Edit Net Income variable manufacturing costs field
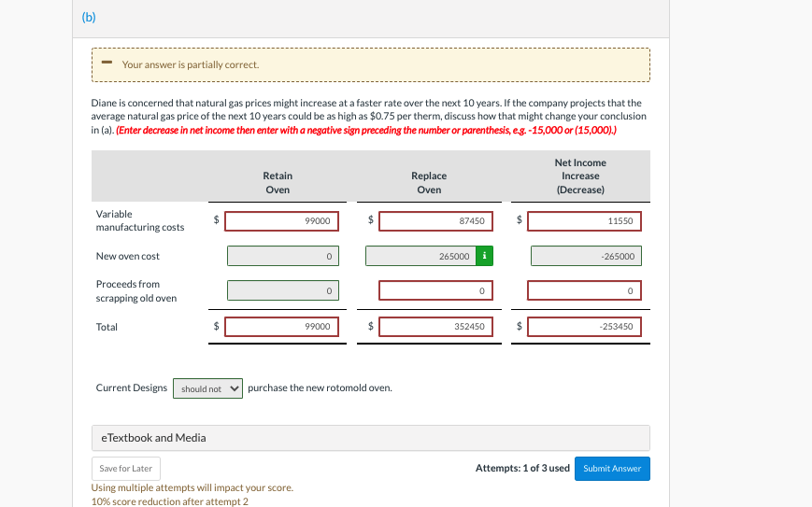Screen dimensions: 812x507 click(584, 221)
